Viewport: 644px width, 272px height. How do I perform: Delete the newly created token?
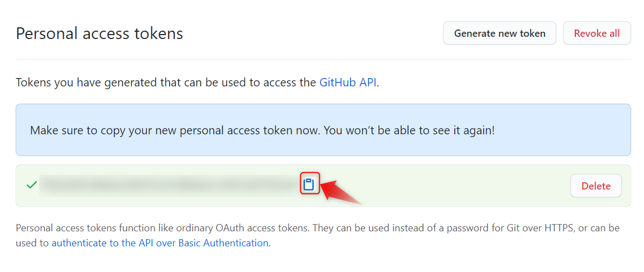click(x=596, y=186)
